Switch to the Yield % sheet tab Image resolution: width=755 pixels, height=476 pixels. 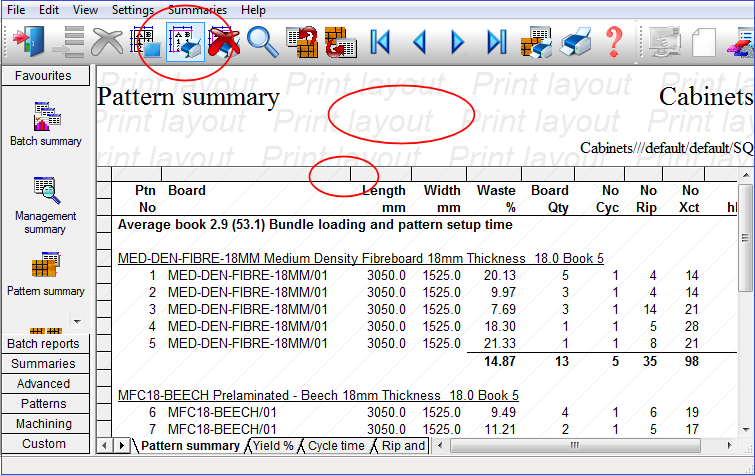point(273,446)
